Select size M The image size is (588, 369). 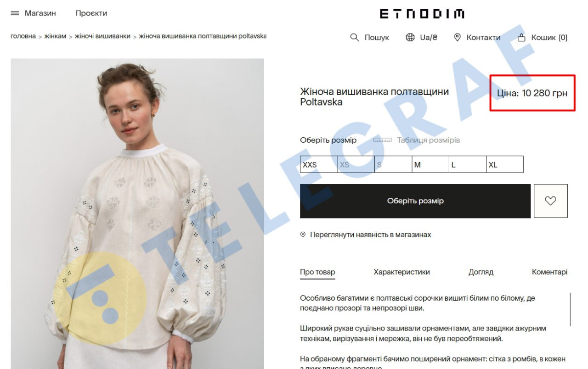tap(430, 164)
